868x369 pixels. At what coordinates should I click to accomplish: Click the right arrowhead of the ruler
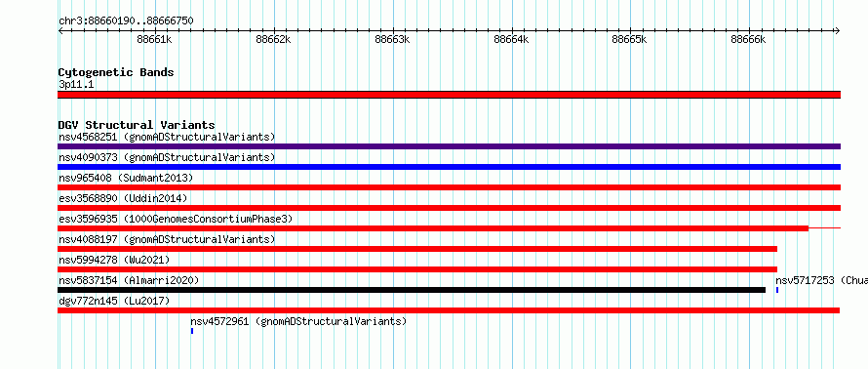pyautogui.click(x=838, y=31)
